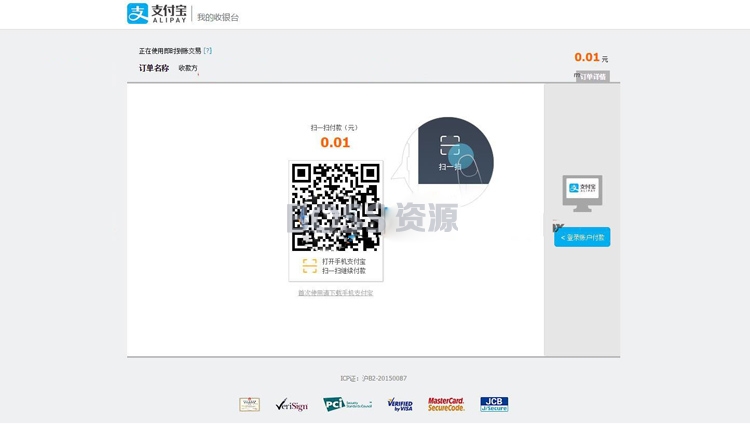The height and width of the screenshot is (435, 750).
Task: Expand 订单详情 order details
Action: click(592, 77)
